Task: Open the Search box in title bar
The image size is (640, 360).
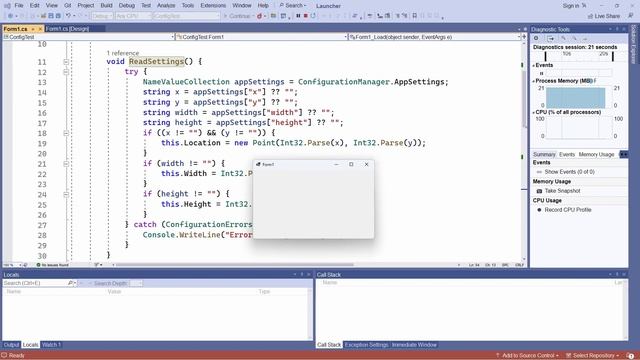Action: coord(293,6)
